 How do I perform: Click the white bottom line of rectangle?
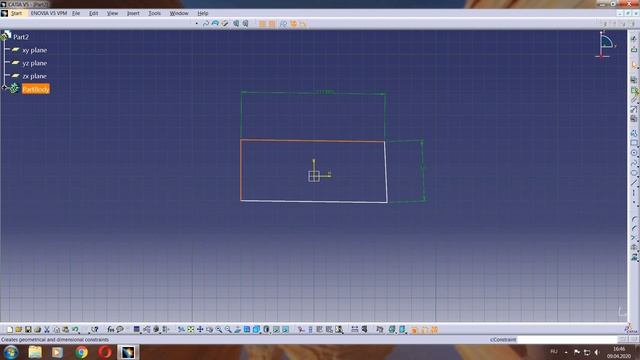(314, 201)
